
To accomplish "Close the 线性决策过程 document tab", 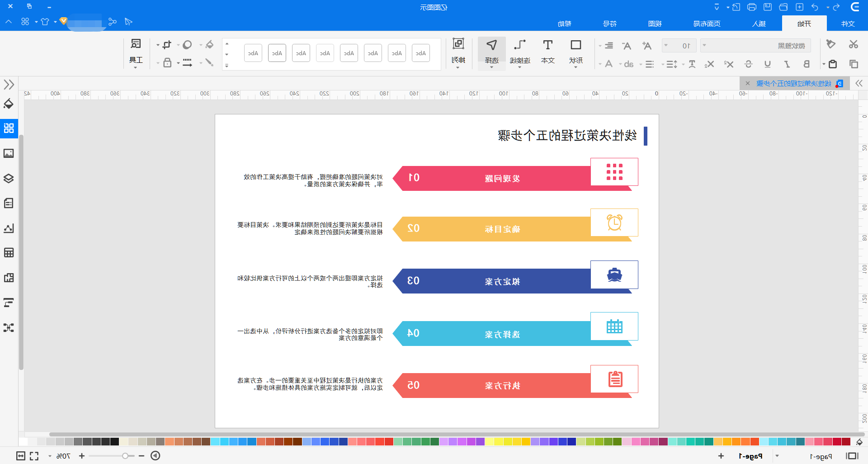I will tap(748, 83).
